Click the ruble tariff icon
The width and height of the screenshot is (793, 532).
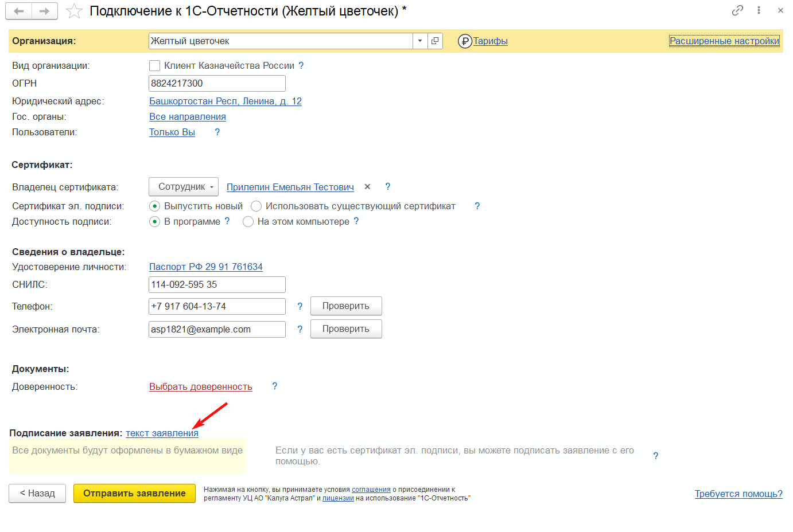click(465, 41)
